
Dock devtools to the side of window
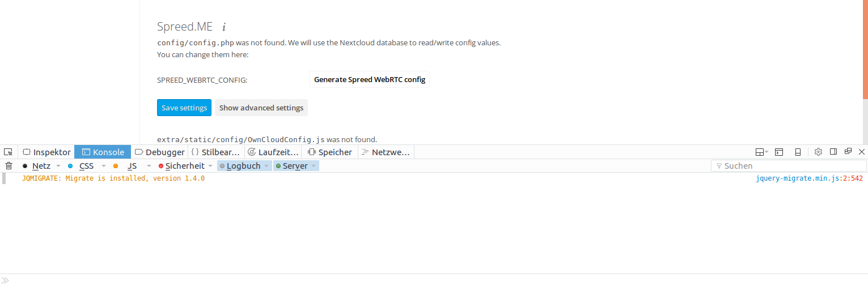tap(833, 152)
